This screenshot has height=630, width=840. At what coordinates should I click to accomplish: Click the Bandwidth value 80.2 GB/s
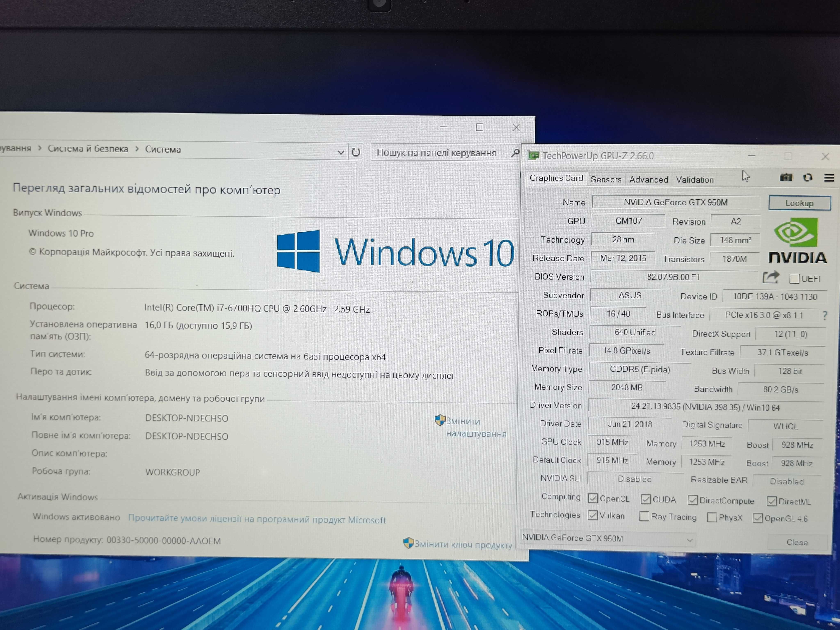click(781, 390)
